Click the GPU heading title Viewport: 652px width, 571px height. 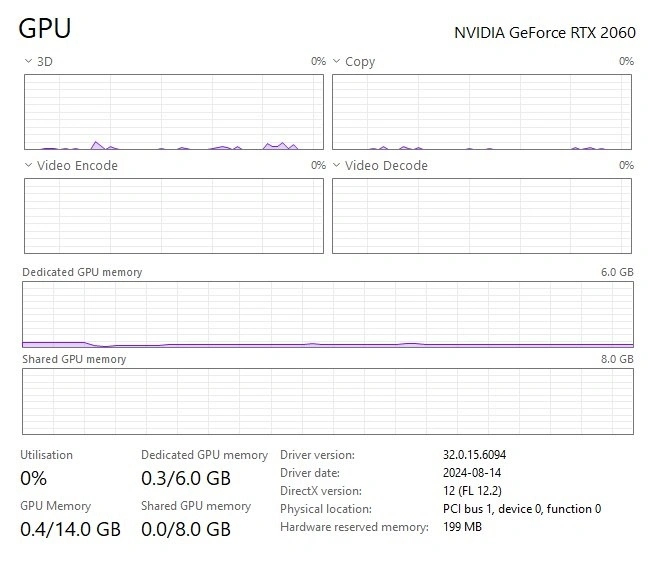click(x=45, y=28)
